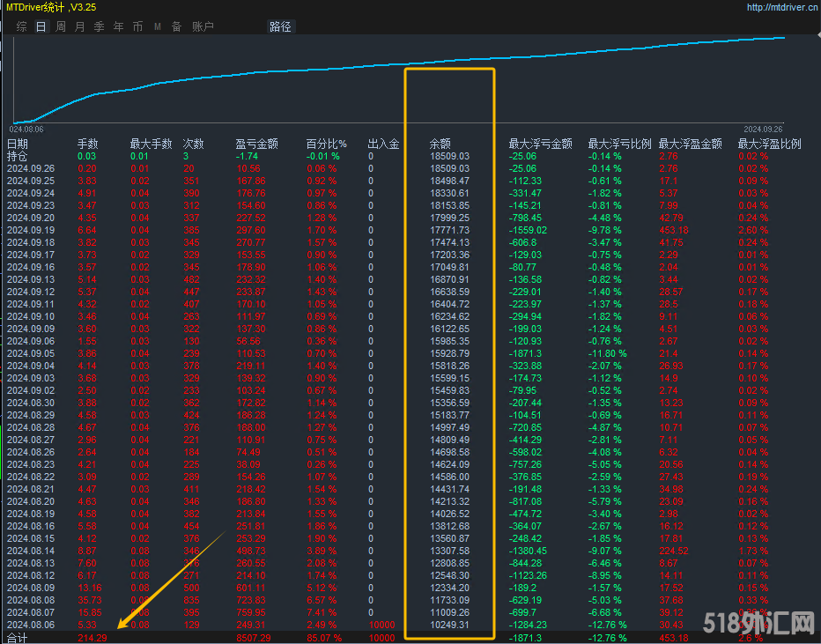
Task: Switch to the 币 currency tab
Action: [x=138, y=27]
